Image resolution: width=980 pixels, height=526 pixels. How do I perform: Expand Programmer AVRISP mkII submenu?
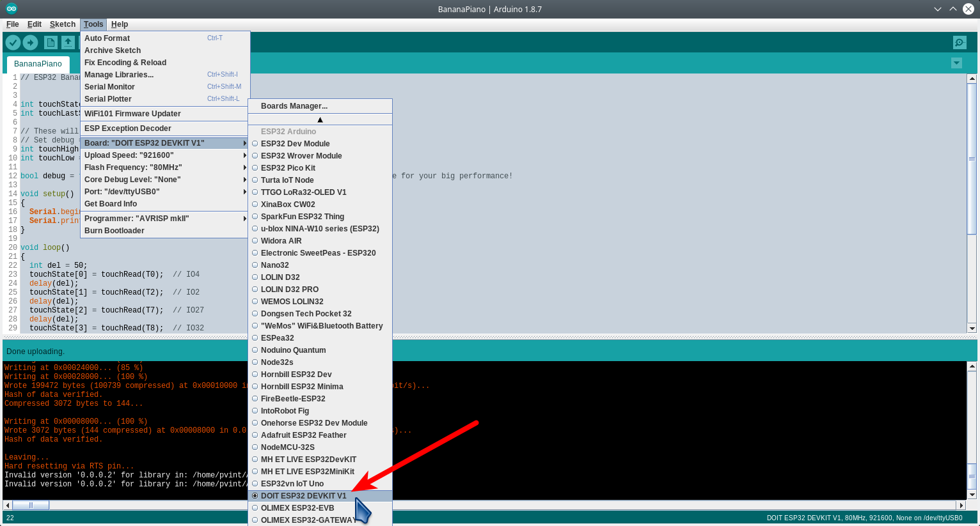click(165, 219)
